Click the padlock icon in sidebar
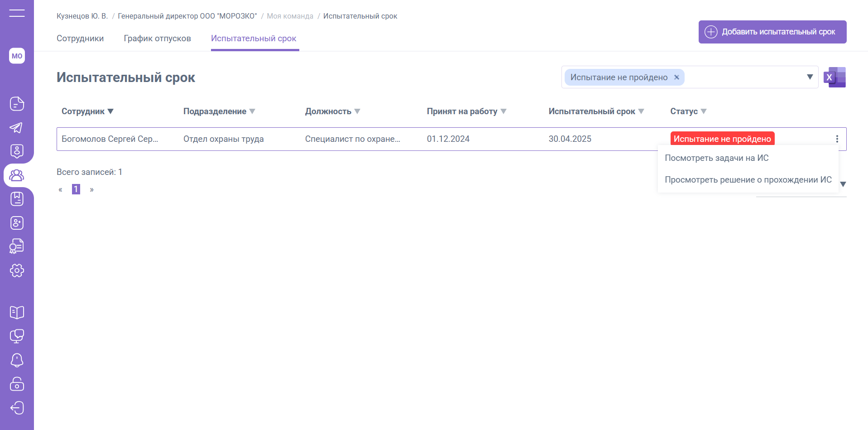The image size is (868, 430). tap(17, 384)
